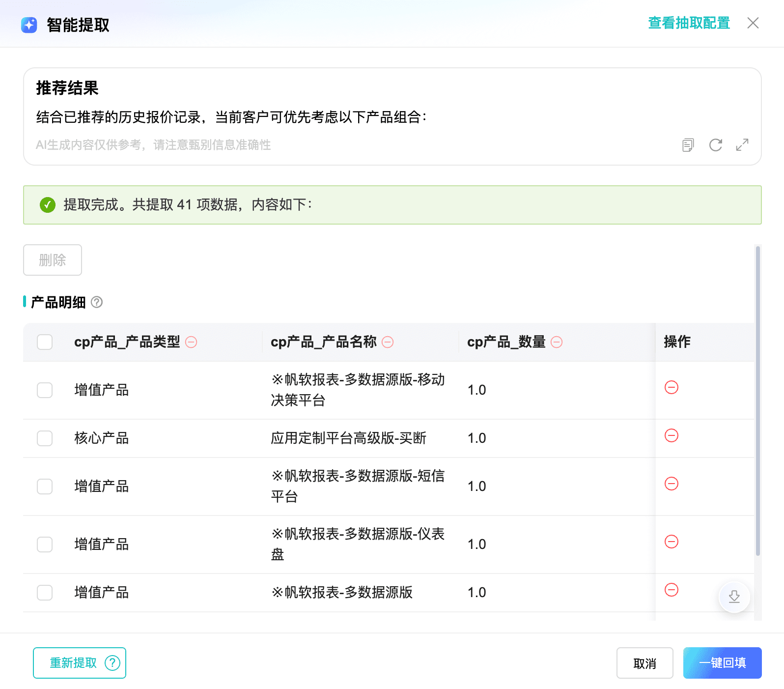Image resolution: width=784 pixels, height=689 pixels.
Task: Copy the 推荐结果 content
Action: [688, 145]
